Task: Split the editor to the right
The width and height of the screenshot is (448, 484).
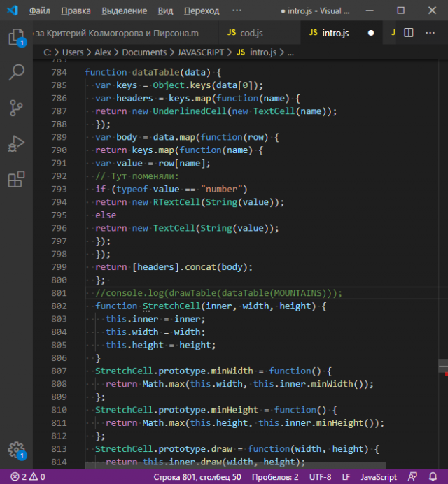Action: [409, 33]
